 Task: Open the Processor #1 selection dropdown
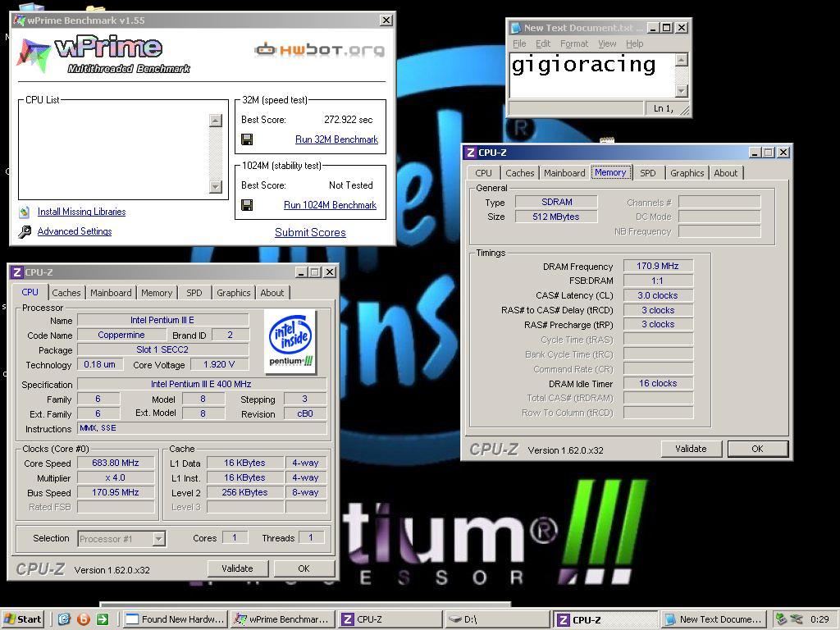tap(158, 539)
